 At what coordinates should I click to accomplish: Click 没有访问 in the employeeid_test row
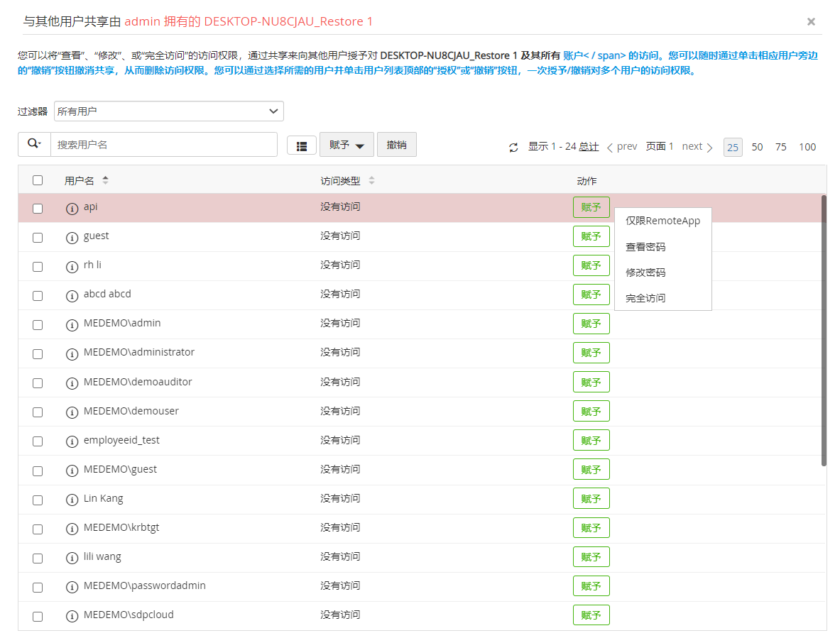[x=340, y=440]
